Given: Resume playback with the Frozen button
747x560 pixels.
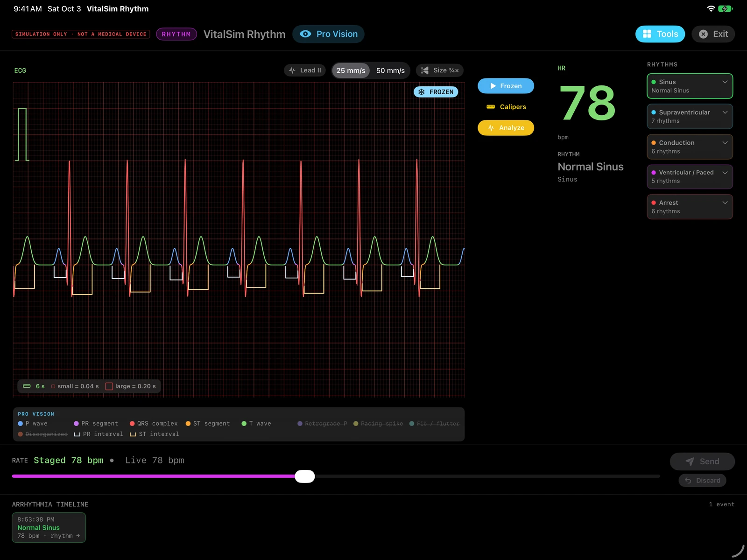Looking at the screenshot, I should (x=506, y=86).
